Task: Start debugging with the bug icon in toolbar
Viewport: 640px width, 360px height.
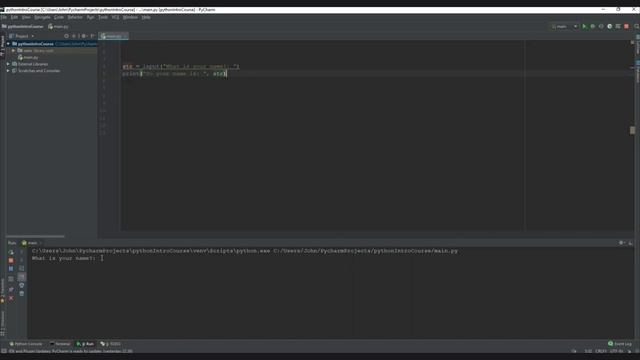Action: click(593, 26)
